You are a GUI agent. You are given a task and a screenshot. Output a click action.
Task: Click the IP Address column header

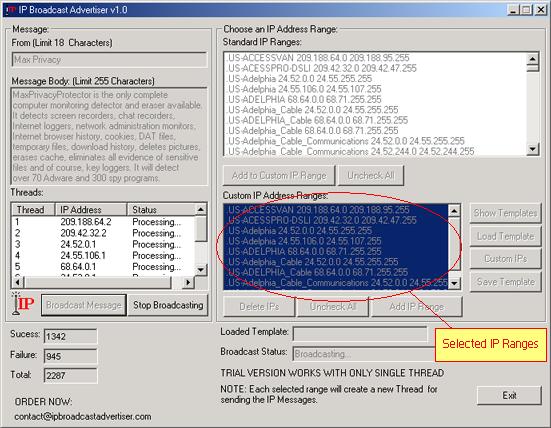click(91, 209)
